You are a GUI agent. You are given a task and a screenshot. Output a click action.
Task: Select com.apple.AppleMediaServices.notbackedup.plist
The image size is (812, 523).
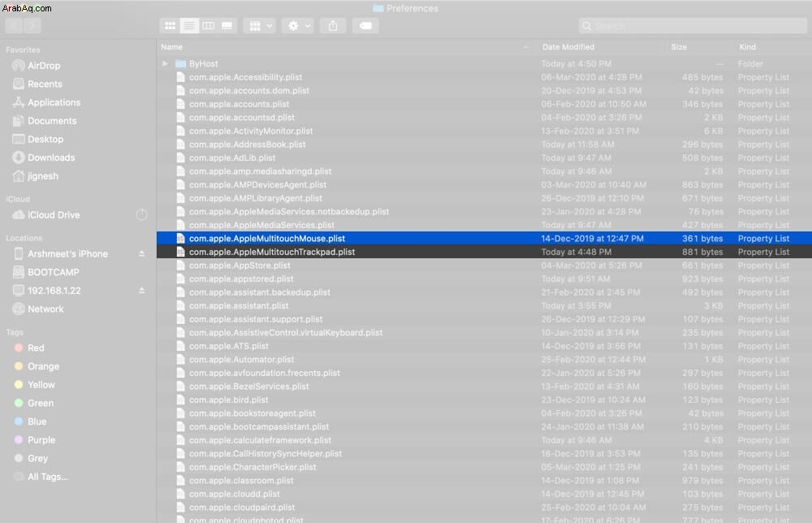[484, 212]
